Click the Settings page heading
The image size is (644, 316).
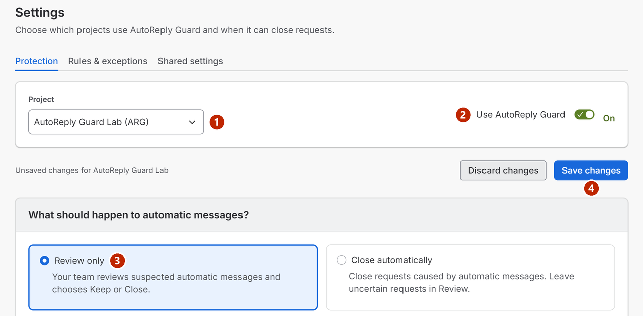coord(40,12)
